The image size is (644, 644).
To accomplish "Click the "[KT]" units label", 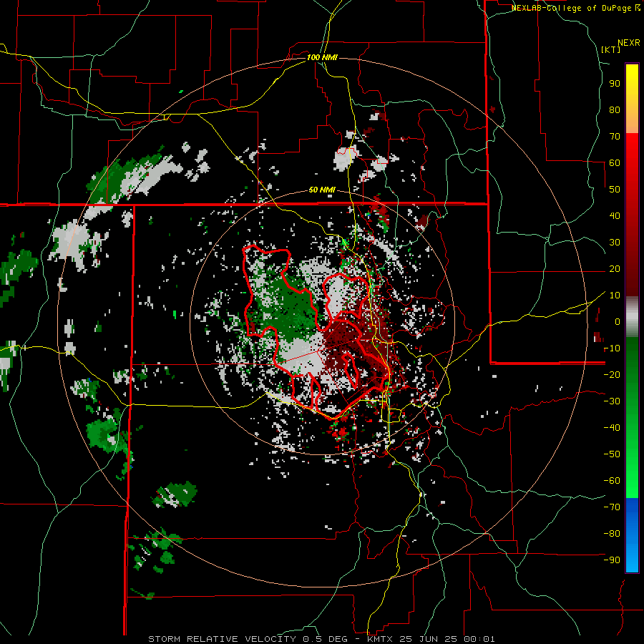I will pyautogui.click(x=611, y=49).
